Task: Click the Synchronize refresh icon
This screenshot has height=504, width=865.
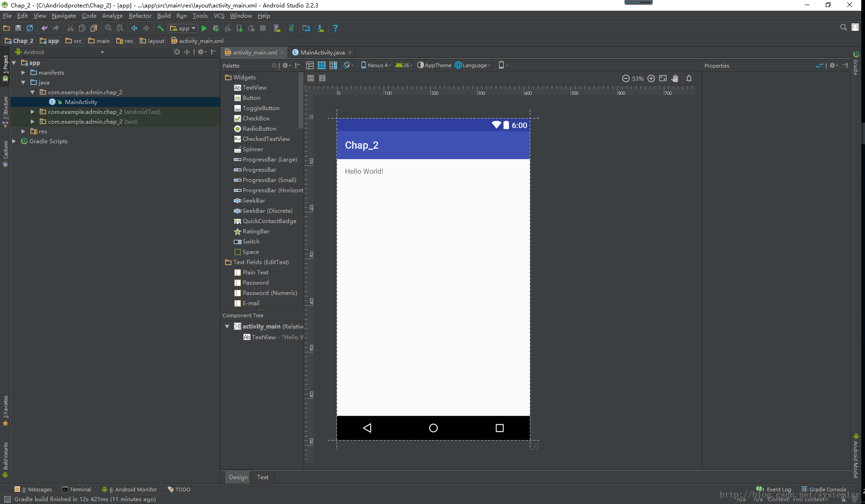Action: 30,28
